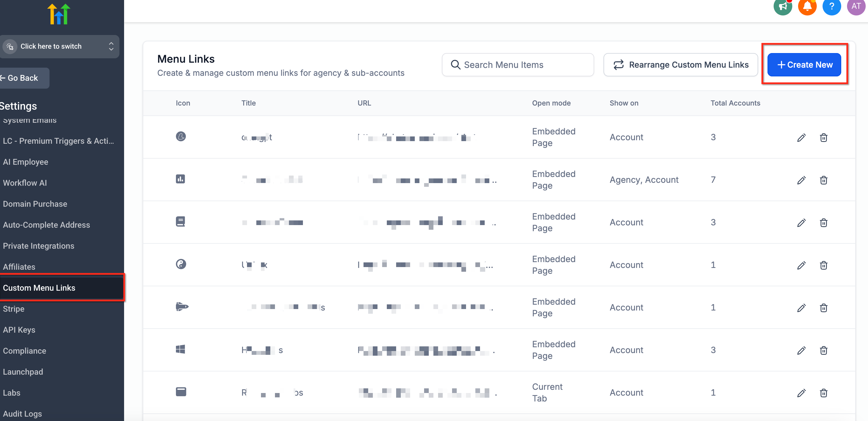Open the AI Employee settings item
The width and height of the screenshot is (868, 421).
pos(26,162)
